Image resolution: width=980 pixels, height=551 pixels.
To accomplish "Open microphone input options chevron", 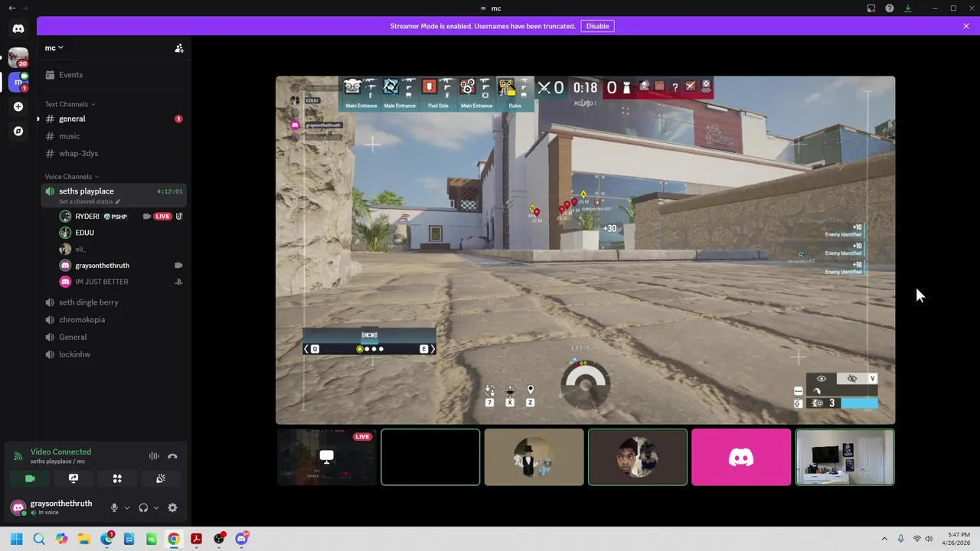I will (x=126, y=507).
